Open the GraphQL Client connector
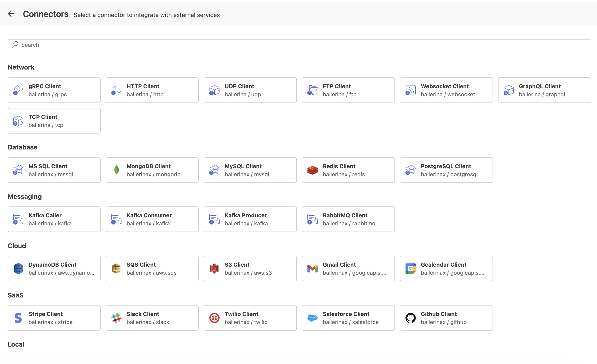Viewport: 597px width, 364px height. click(544, 90)
